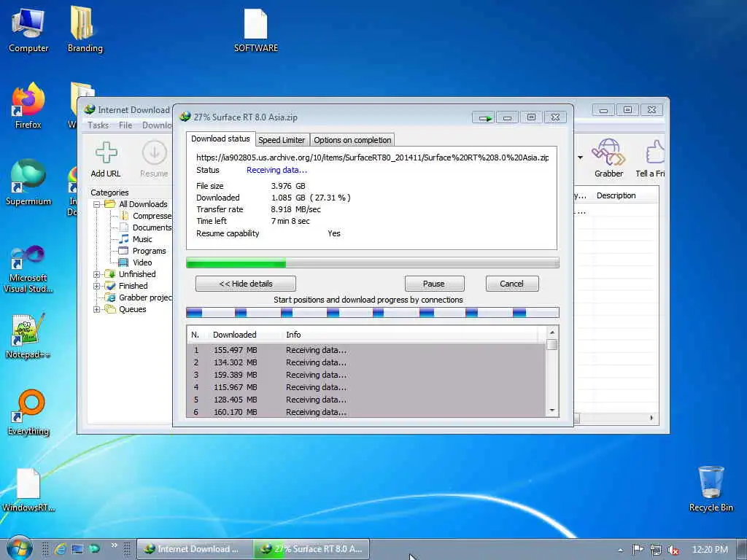Expand the Queues category node

pos(97,309)
